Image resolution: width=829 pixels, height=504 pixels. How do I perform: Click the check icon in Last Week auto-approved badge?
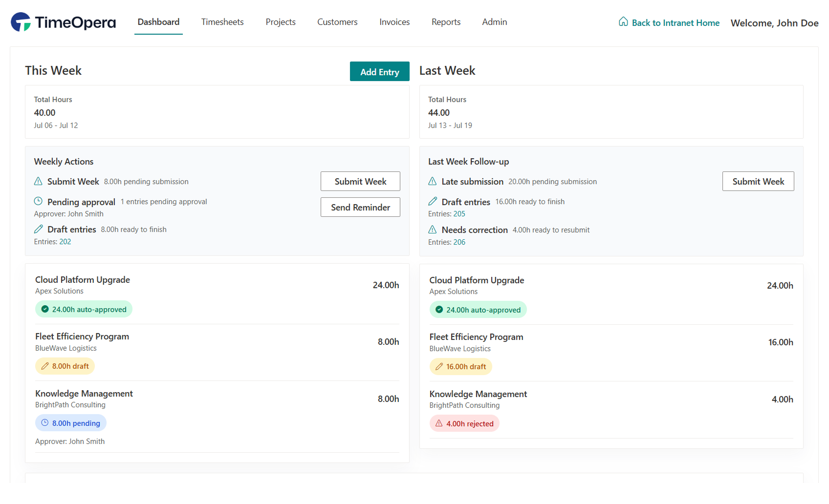[x=439, y=310]
